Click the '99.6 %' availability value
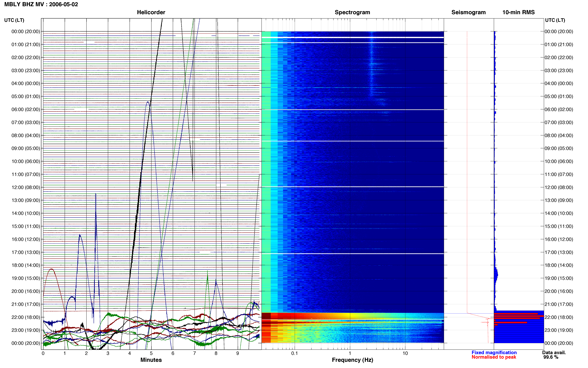 coord(551,357)
